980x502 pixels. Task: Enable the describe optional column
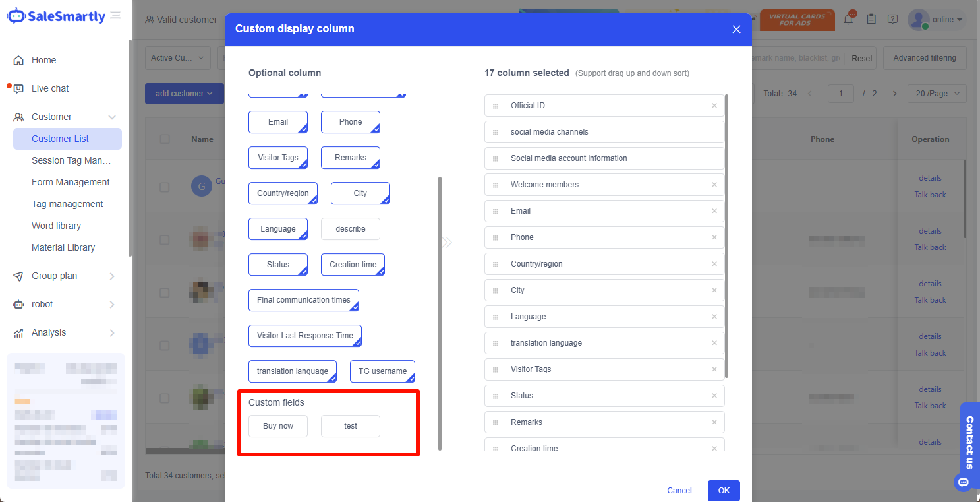coord(350,229)
